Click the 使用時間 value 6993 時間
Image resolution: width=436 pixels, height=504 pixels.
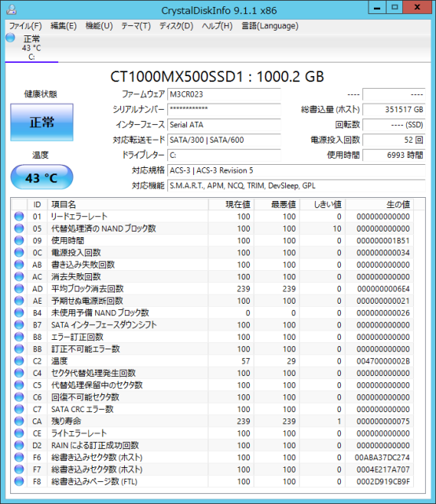[x=394, y=155]
